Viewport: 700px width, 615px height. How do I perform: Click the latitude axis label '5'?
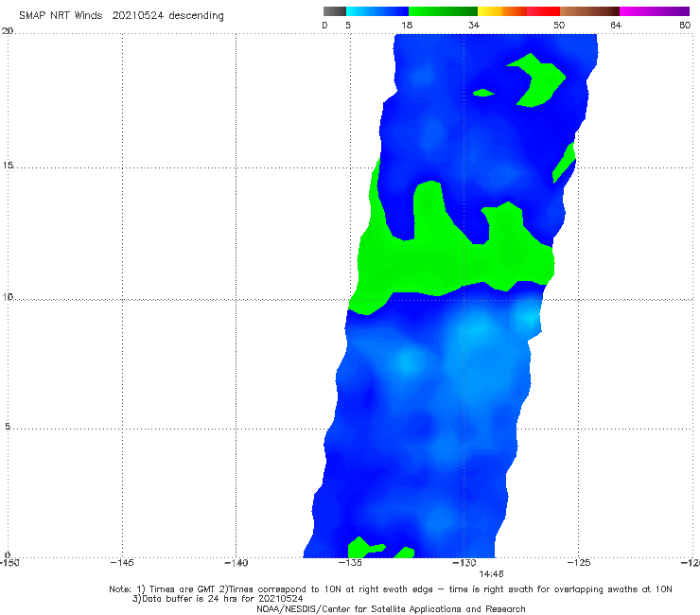(x=8, y=427)
